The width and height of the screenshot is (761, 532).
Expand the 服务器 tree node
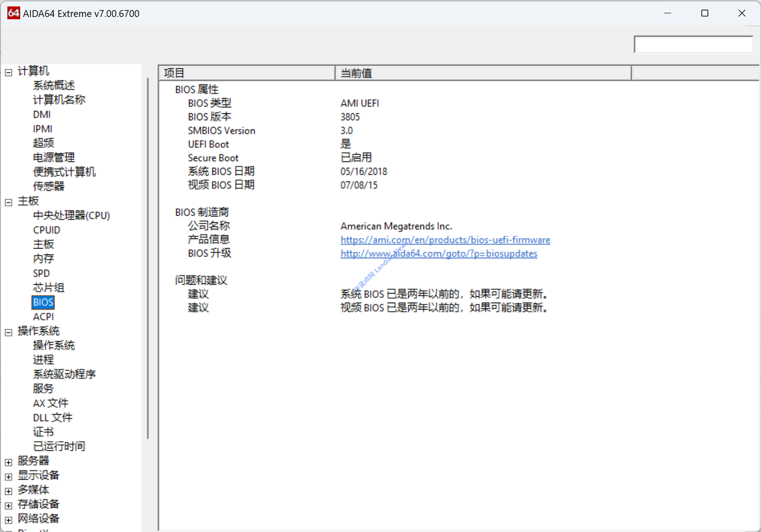8,462
